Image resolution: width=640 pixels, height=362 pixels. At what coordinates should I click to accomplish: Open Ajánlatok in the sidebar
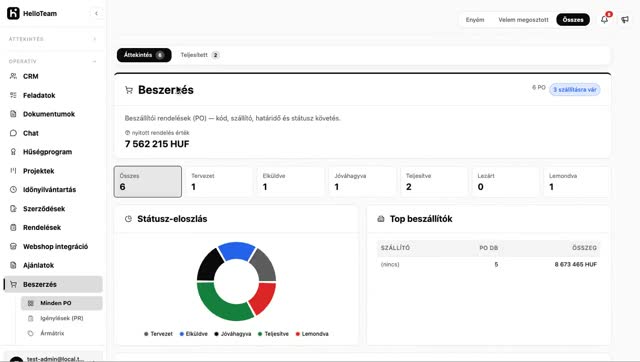click(x=52, y=265)
